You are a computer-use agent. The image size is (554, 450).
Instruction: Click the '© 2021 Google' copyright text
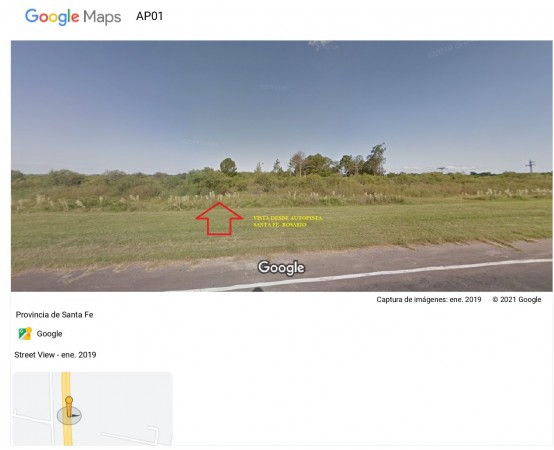point(517,300)
